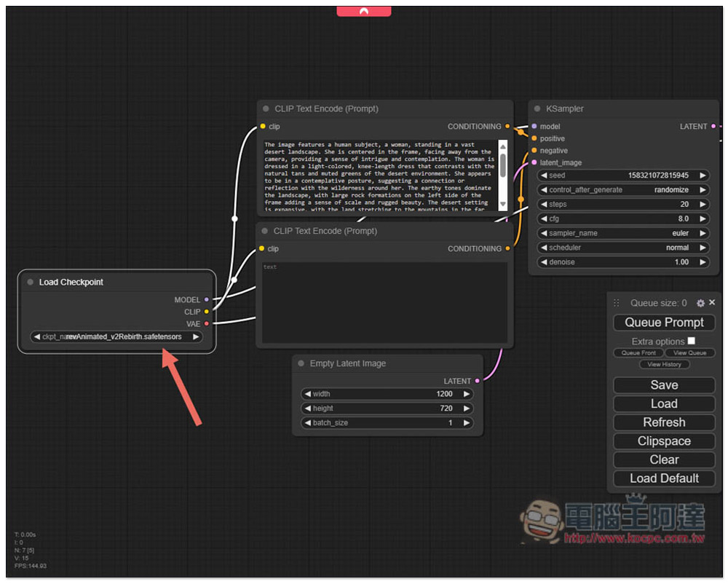Decrease the width value with left arrow
Viewport: 728px width, 584px height.
(307, 394)
